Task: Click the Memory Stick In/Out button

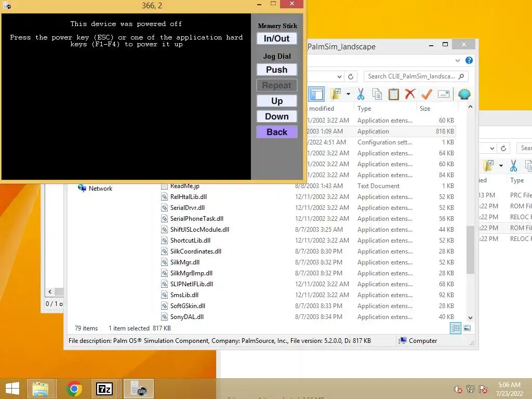Action: click(277, 38)
